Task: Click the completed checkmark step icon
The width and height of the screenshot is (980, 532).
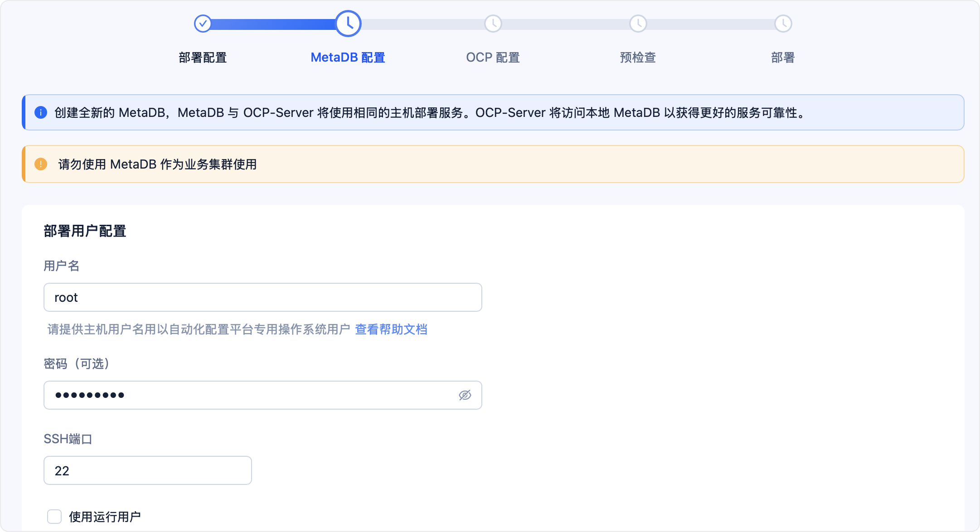Action: (x=203, y=24)
